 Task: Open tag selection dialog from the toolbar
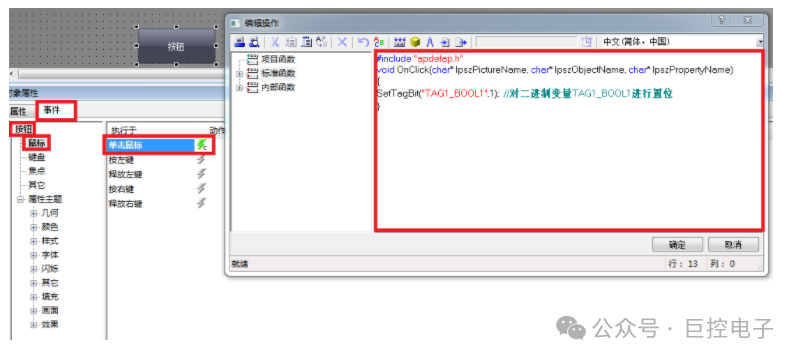coord(400,42)
